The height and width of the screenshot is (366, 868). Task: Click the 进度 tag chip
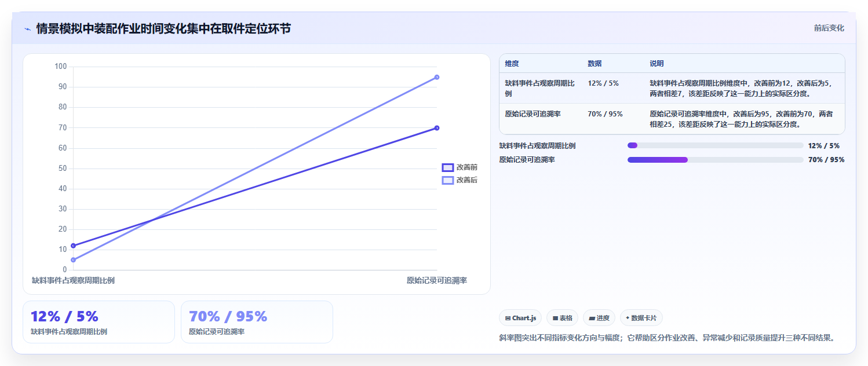(x=599, y=318)
